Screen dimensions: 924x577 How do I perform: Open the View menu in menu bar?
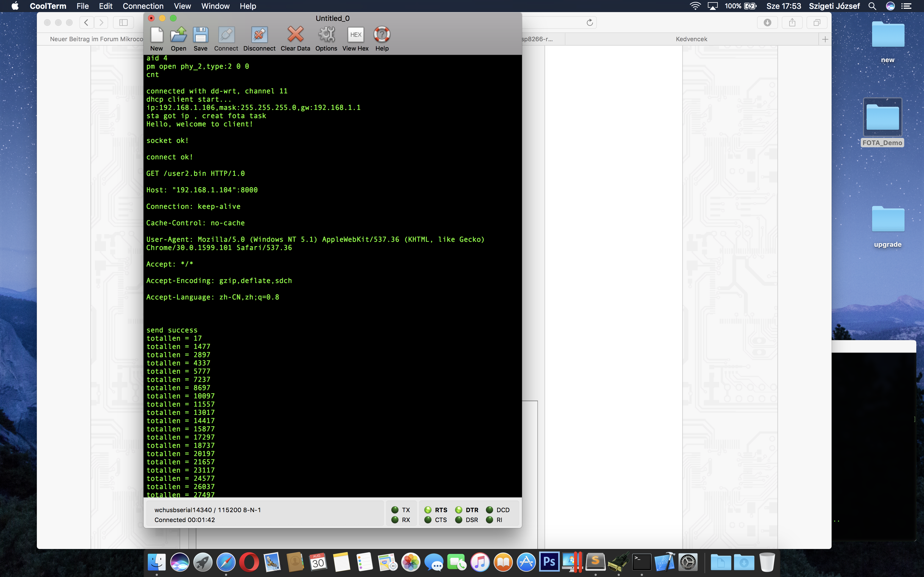(182, 6)
